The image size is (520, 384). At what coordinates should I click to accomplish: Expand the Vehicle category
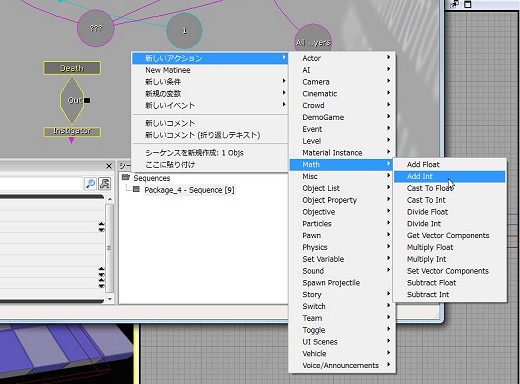tap(342, 354)
